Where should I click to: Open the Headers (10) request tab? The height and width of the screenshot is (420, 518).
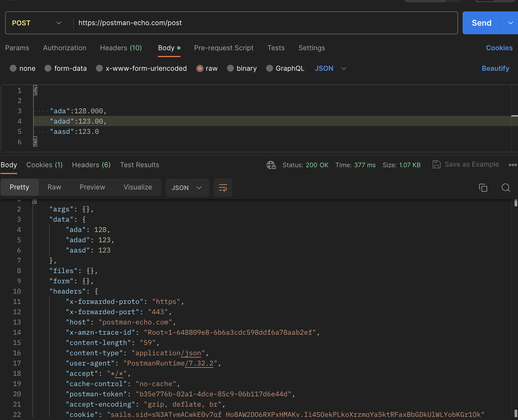point(121,48)
